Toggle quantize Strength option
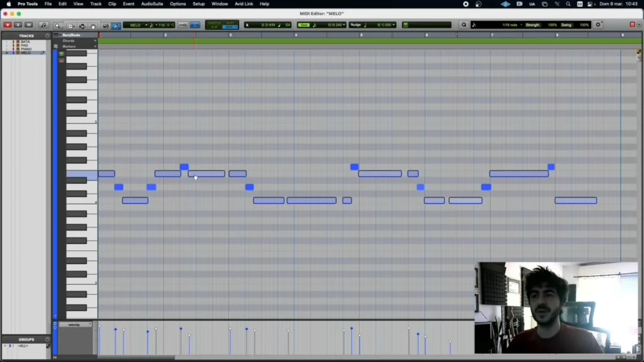 (533, 25)
